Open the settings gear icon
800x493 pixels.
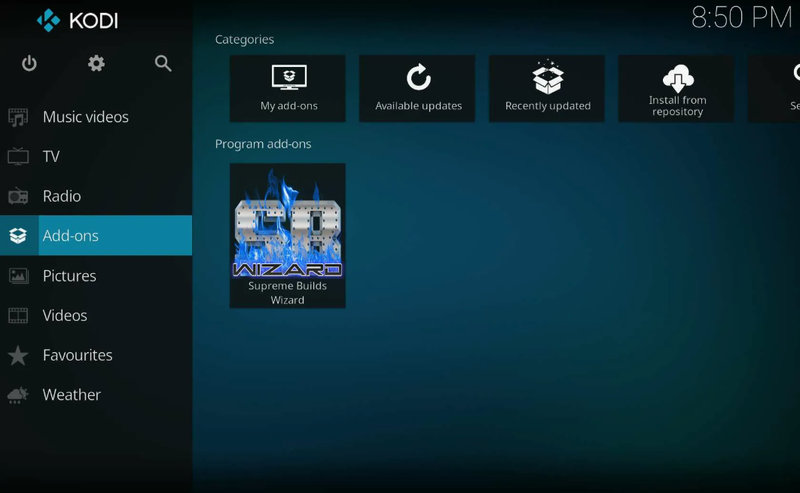[x=96, y=63]
